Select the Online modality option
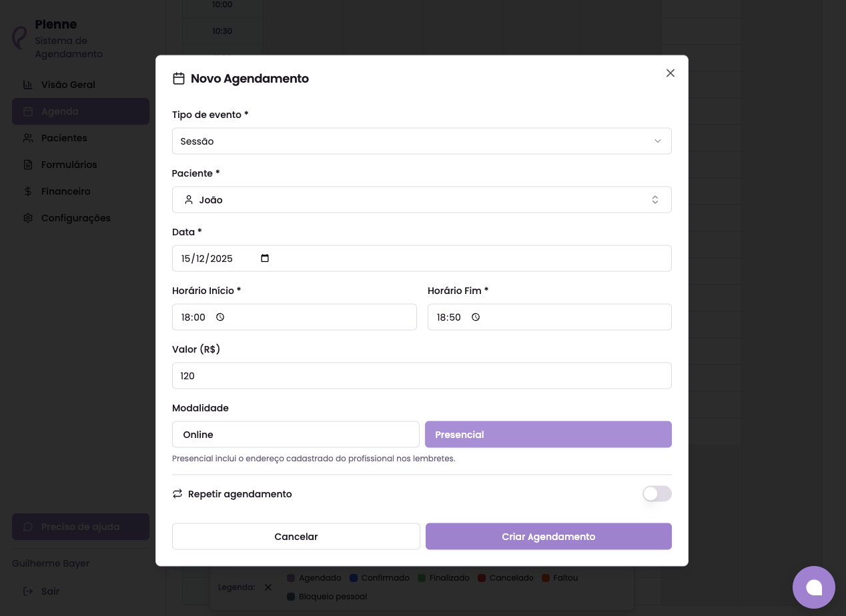This screenshot has height=616, width=846. pyautogui.click(x=296, y=435)
